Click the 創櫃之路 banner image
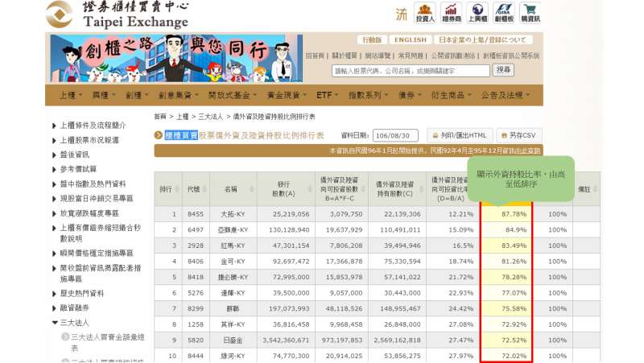 coord(176,58)
